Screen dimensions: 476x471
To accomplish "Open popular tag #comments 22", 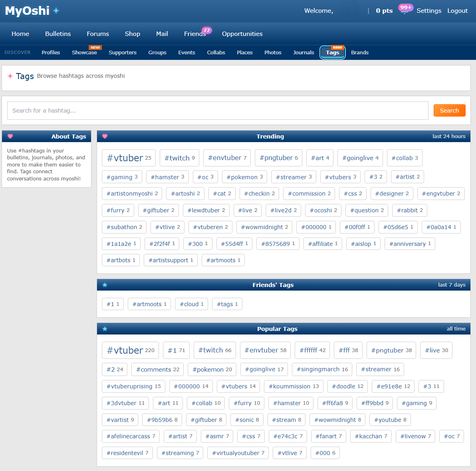I will point(158,369).
